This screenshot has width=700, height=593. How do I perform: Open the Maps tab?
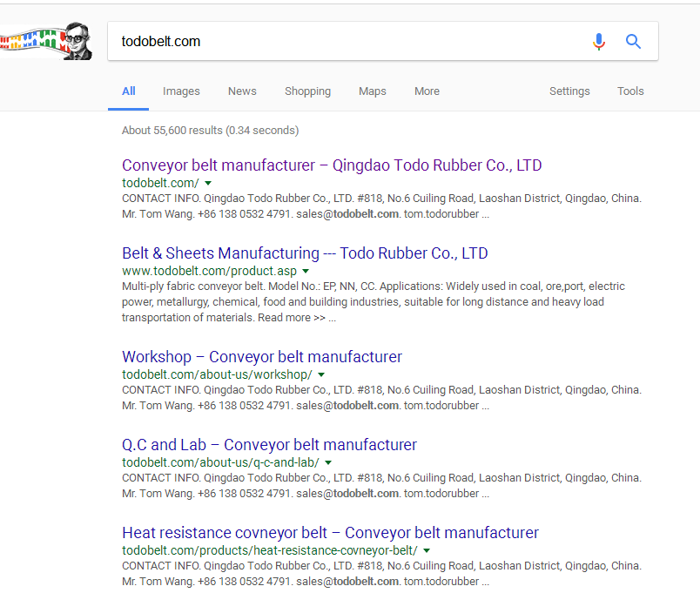(x=373, y=91)
